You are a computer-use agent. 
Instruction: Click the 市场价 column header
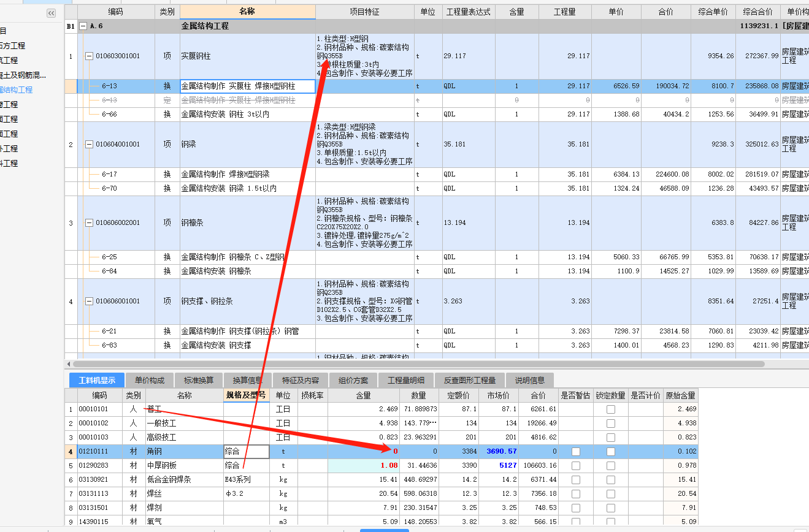click(x=499, y=395)
